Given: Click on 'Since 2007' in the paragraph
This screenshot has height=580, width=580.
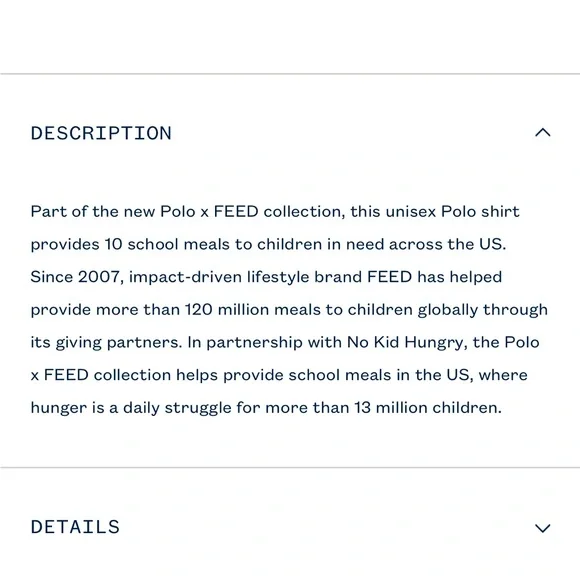Looking at the screenshot, I should tap(75, 277).
